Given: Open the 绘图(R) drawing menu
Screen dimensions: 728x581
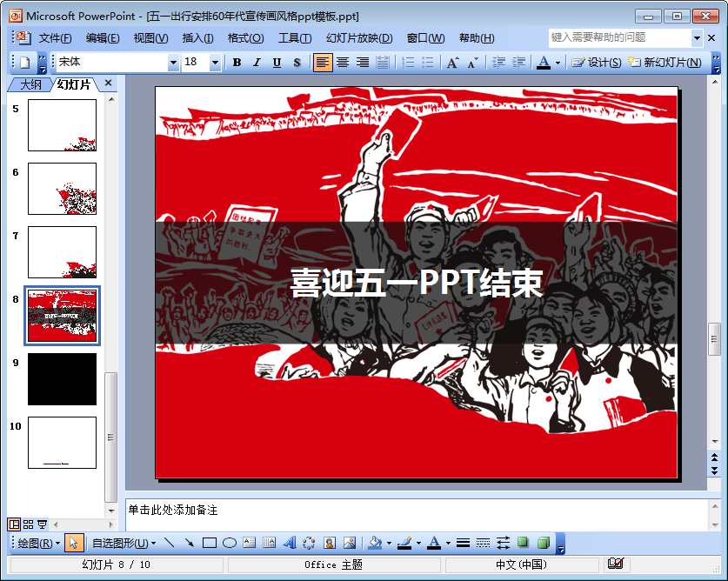Looking at the screenshot, I should (x=38, y=543).
